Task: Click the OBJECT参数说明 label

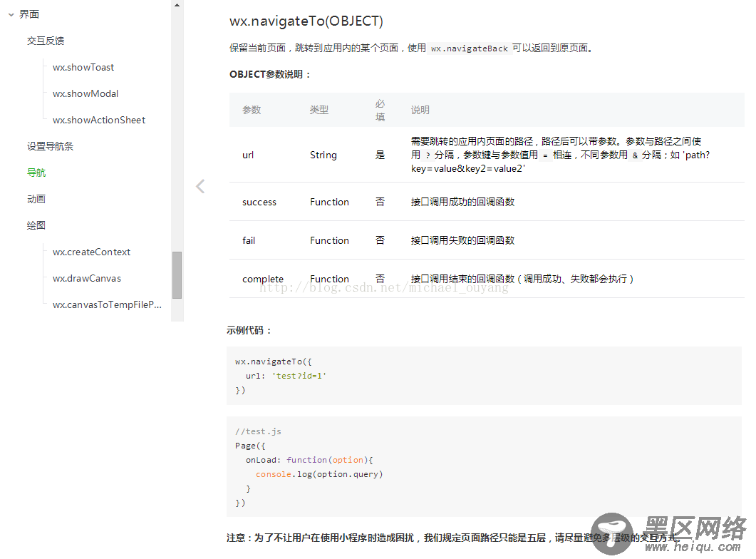Action: [x=270, y=74]
